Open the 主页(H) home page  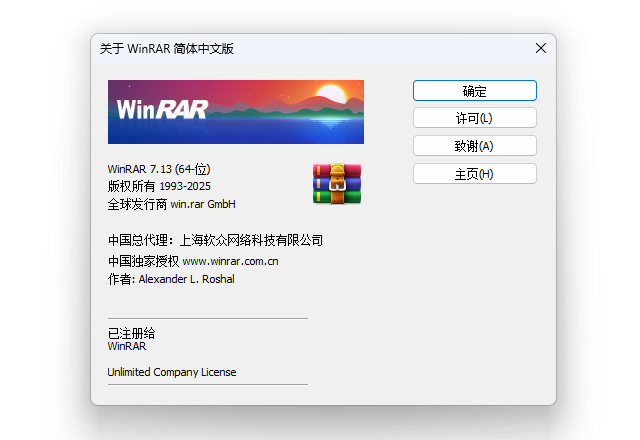[x=474, y=174]
